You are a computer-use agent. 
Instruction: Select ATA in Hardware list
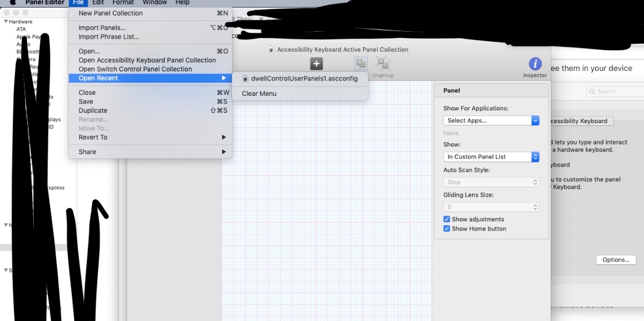click(21, 29)
